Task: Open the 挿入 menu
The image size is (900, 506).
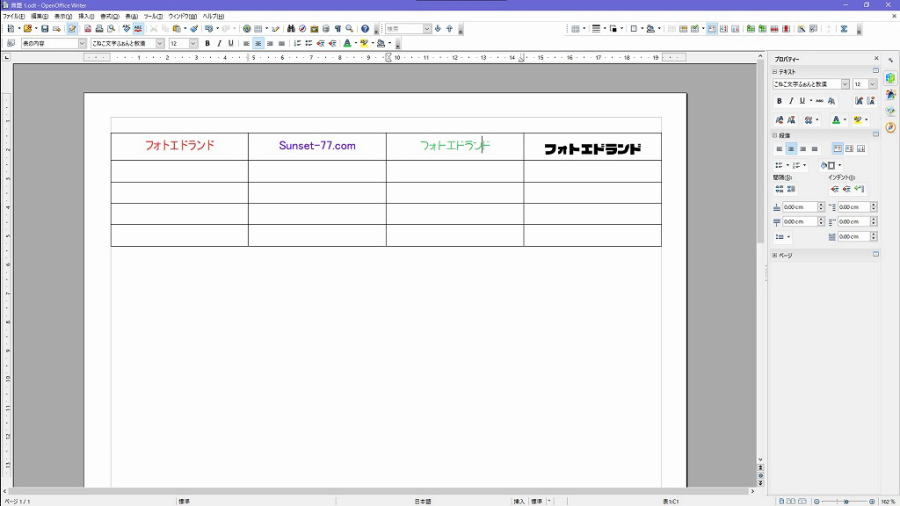Action: click(x=86, y=16)
